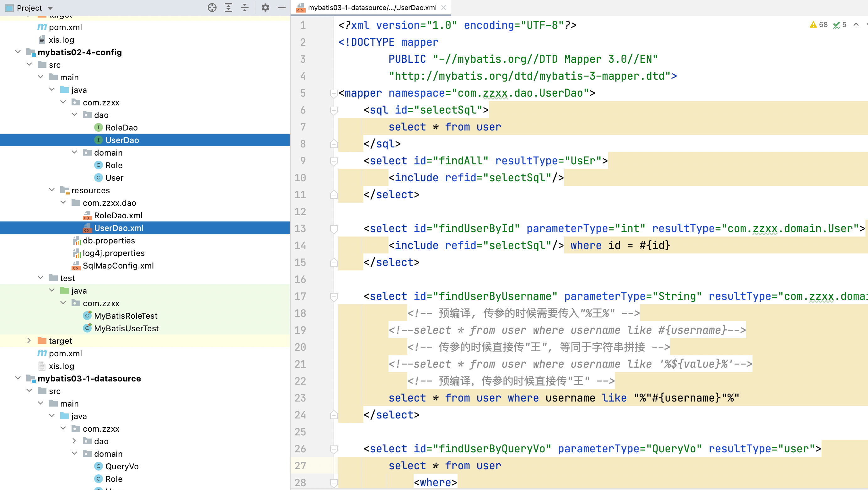Open pom.xml at top of tree

coord(65,27)
